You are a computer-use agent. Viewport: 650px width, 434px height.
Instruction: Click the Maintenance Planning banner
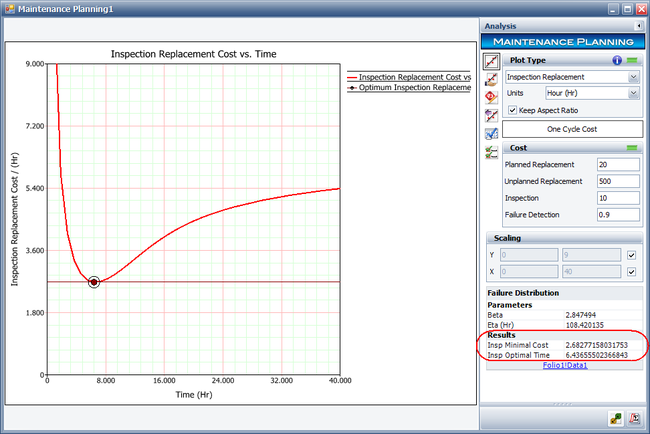[563, 42]
